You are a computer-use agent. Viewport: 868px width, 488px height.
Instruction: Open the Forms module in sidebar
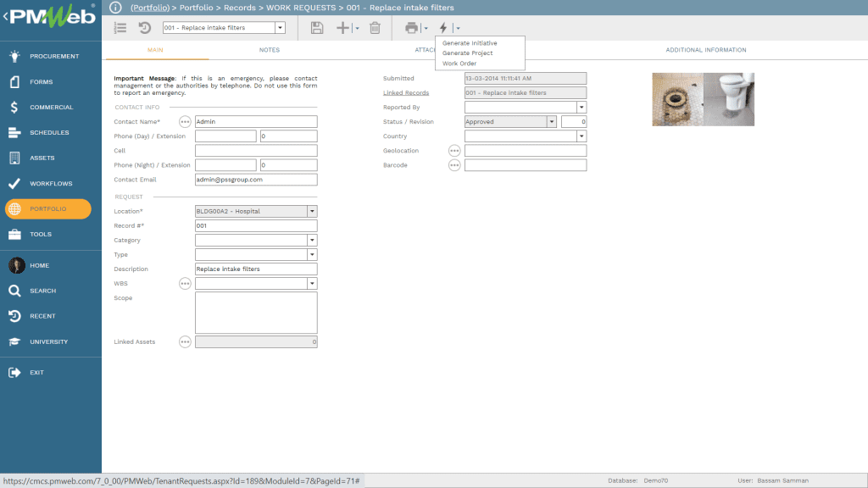(x=41, y=81)
